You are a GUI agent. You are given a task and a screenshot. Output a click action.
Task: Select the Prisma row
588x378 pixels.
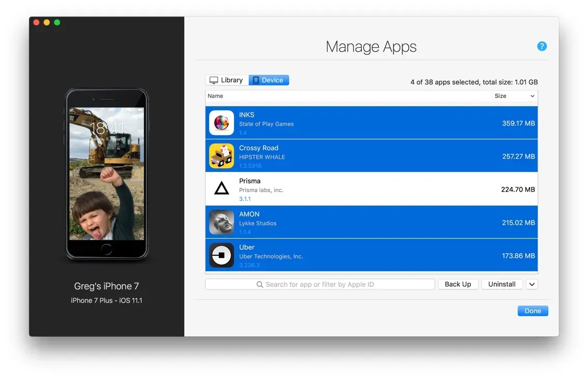(x=362, y=189)
